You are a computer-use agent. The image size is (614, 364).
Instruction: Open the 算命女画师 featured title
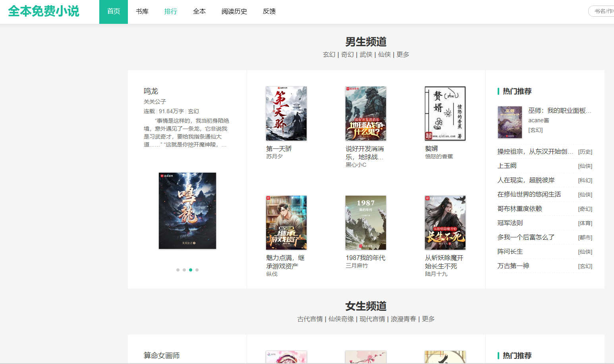pyautogui.click(x=162, y=356)
